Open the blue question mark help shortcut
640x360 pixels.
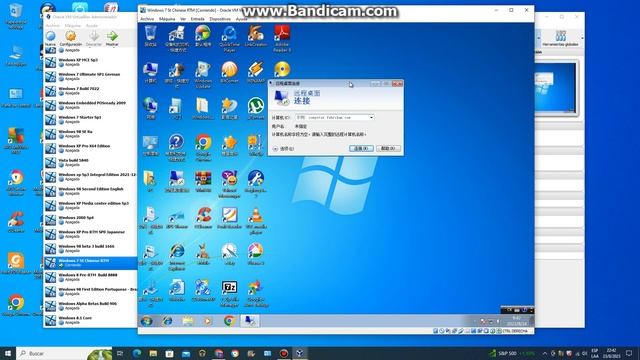[x=176, y=147]
